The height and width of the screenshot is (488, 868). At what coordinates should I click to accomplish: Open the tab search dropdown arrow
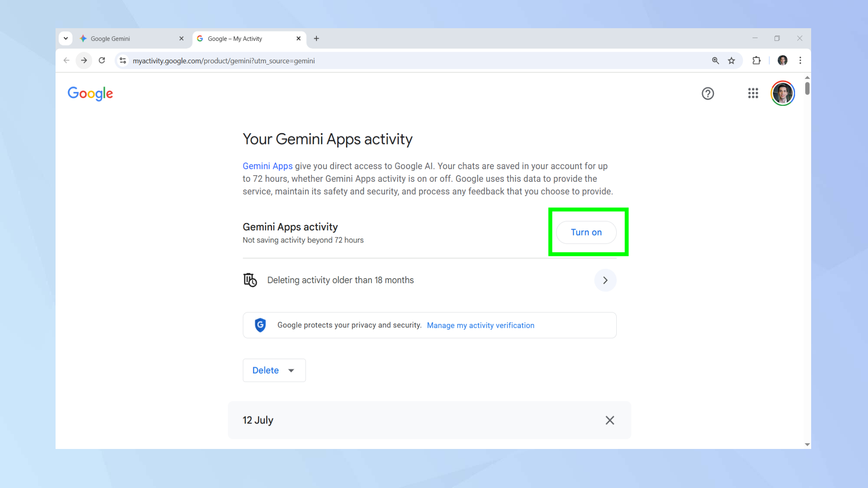[66, 38]
